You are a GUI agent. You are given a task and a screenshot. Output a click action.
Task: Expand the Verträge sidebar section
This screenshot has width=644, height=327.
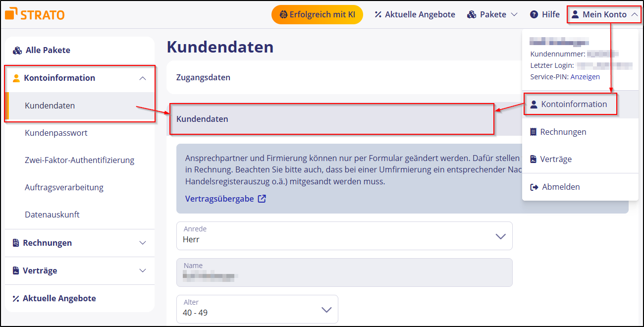[x=143, y=271]
